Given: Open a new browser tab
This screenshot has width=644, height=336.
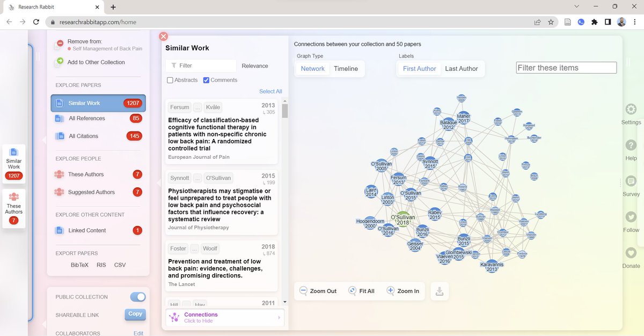Looking at the screenshot, I should [x=113, y=7].
